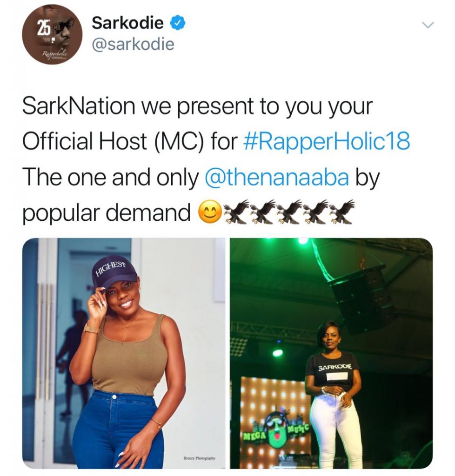Open the #RapperHolic18 hashtag
455x476 pixels.
click(327, 141)
